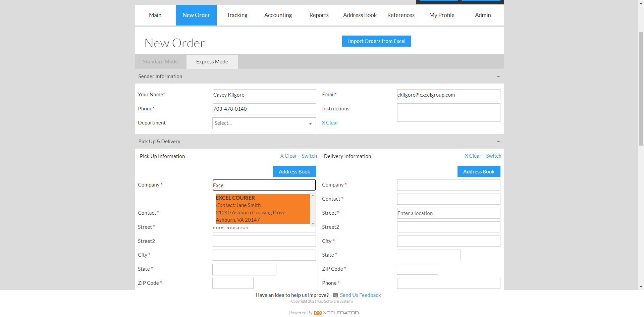Select EXCEL COURIER autocomplete suggestion
The height and width of the screenshot is (317, 644).
point(263,209)
